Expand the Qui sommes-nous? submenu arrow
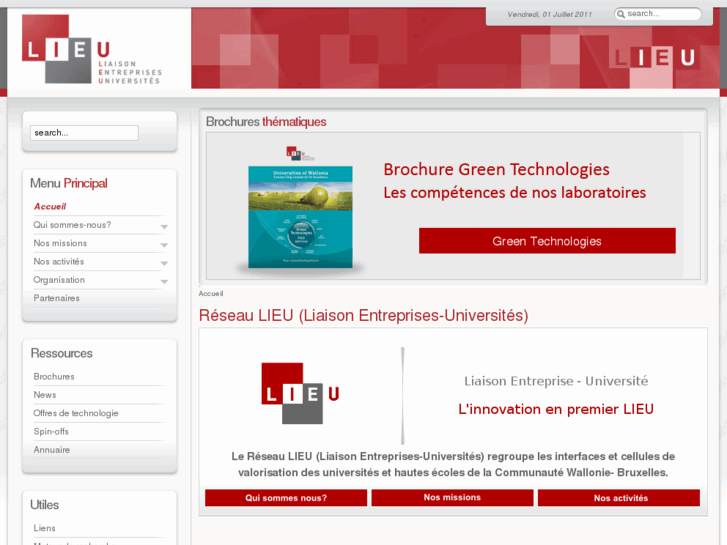 coord(164,227)
